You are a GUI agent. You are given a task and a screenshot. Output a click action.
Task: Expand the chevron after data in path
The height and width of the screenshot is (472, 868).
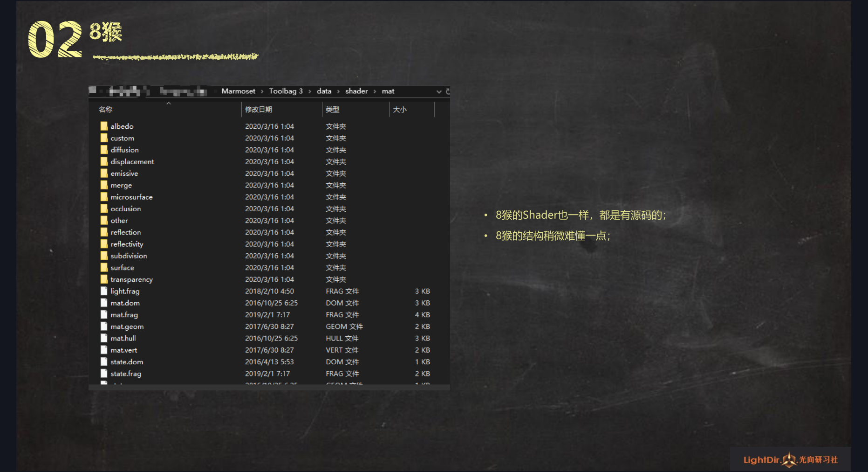[x=338, y=91]
